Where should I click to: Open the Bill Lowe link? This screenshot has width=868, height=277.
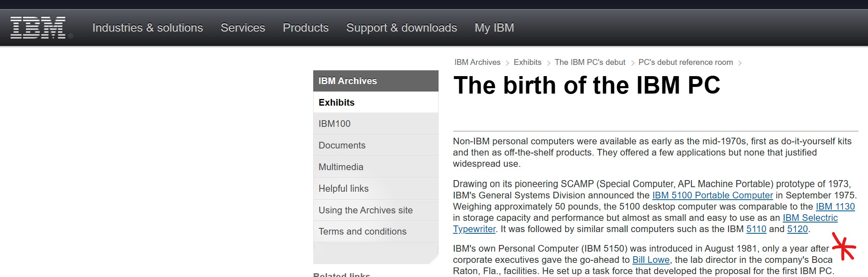pyautogui.click(x=651, y=260)
